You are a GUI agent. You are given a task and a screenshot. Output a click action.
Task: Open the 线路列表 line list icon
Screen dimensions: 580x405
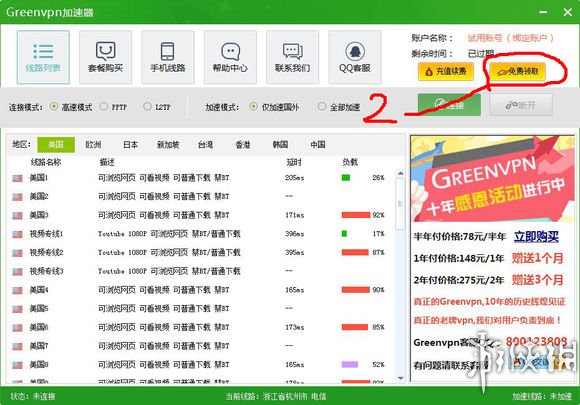coord(43,57)
